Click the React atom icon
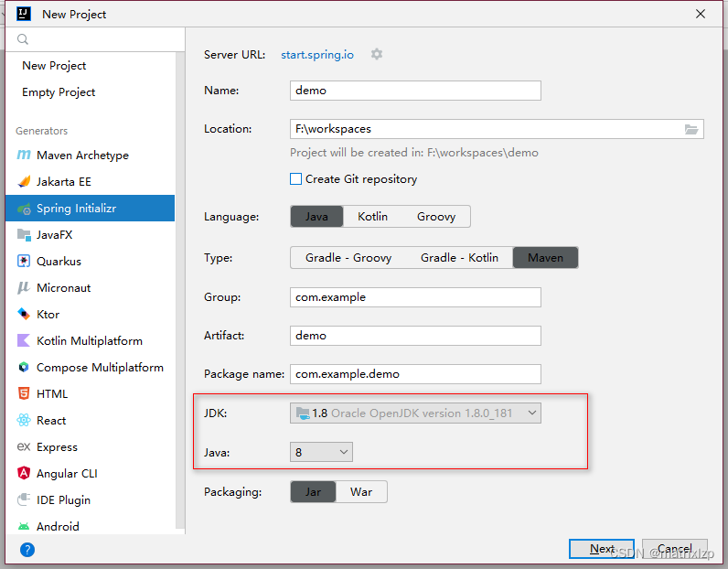This screenshot has width=728, height=569. click(x=24, y=420)
